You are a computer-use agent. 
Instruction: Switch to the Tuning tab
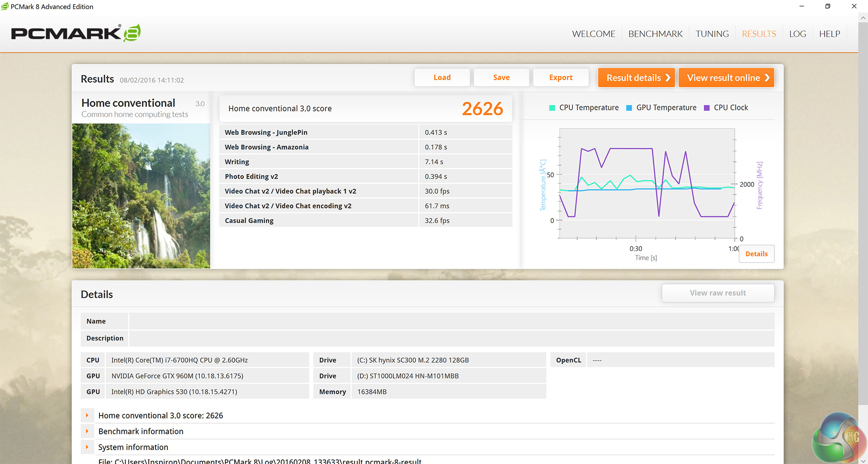(712, 34)
